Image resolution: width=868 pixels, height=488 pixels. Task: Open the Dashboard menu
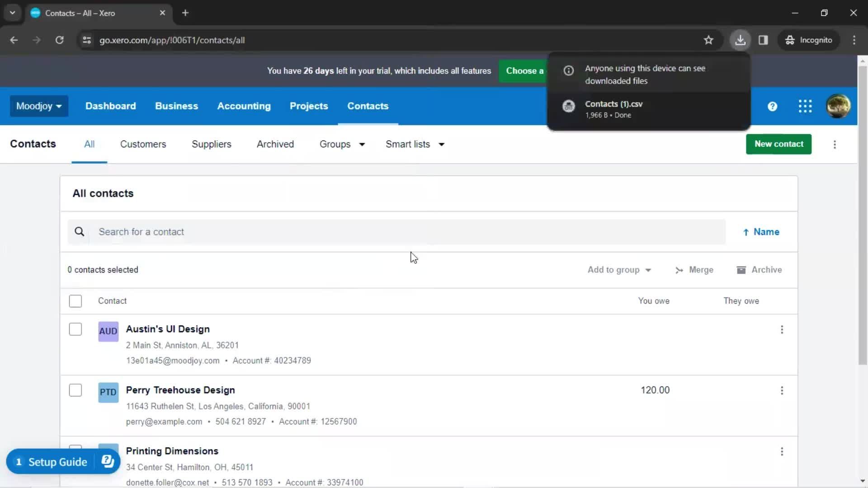[110, 106]
